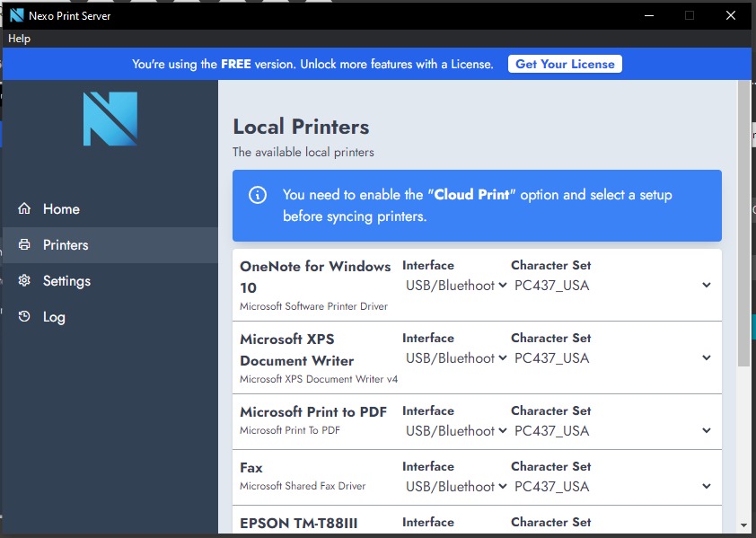
Task: Click the Nexo logo in the sidebar
Action: [110, 119]
